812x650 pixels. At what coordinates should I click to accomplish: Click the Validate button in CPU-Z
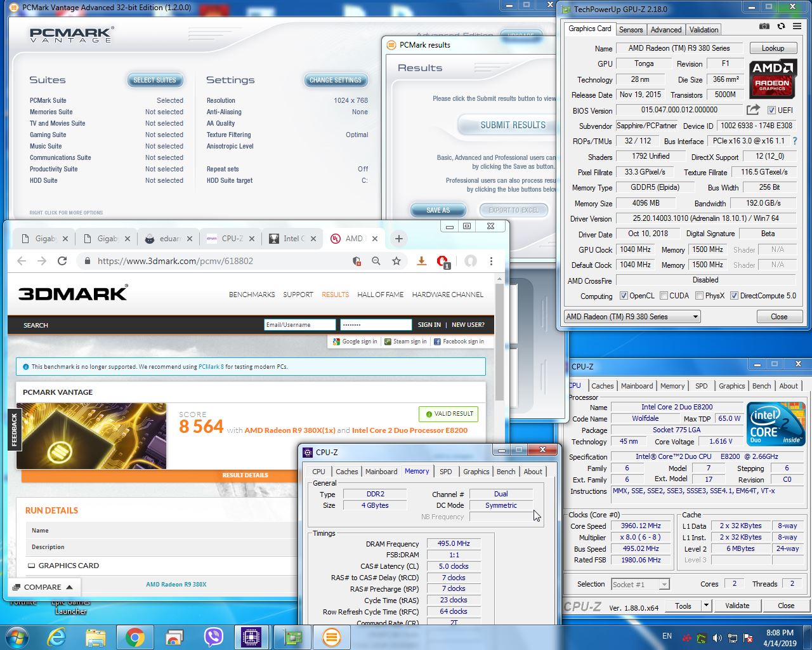click(737, 606)
